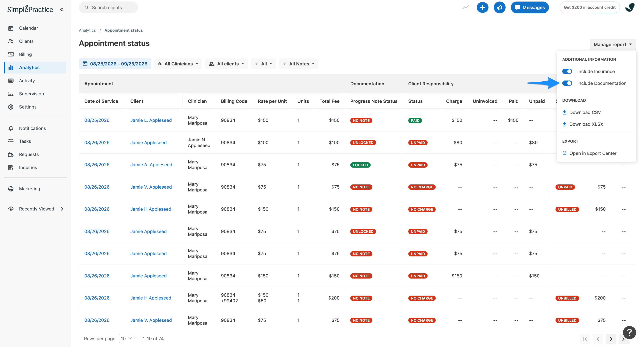Click Download CSV icon
Screen dimensions: 644x347
pyautogui.click(x=564, y=112)
